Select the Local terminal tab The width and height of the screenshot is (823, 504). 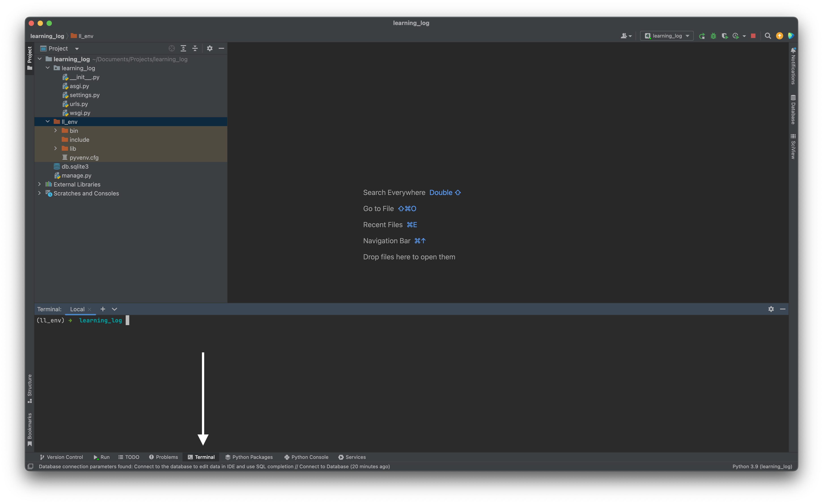[x=77, y=309]
